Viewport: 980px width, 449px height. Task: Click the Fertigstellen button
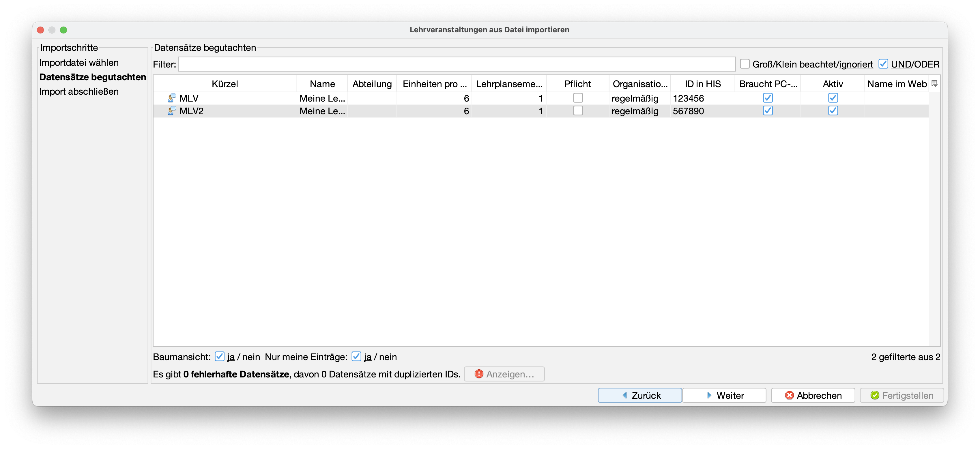[x=902, y=395]
